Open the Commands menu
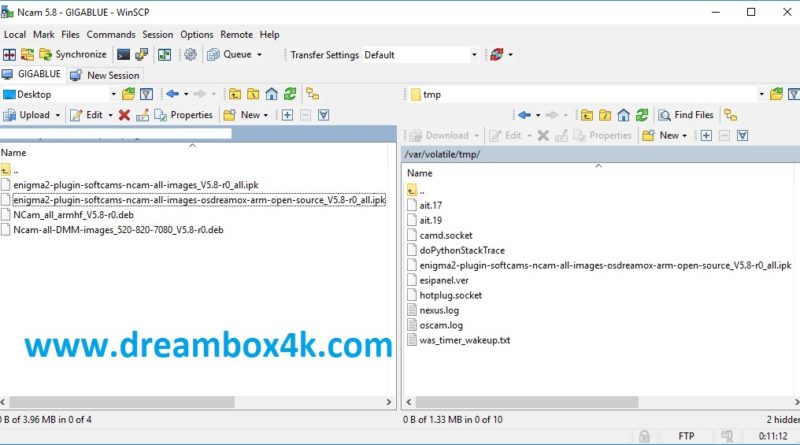 (111, 35)
